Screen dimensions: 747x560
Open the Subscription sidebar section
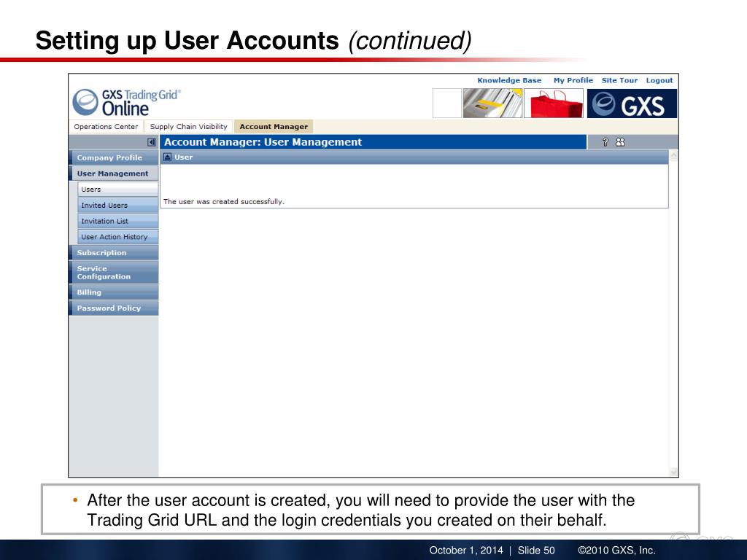(x=114, y=252)
